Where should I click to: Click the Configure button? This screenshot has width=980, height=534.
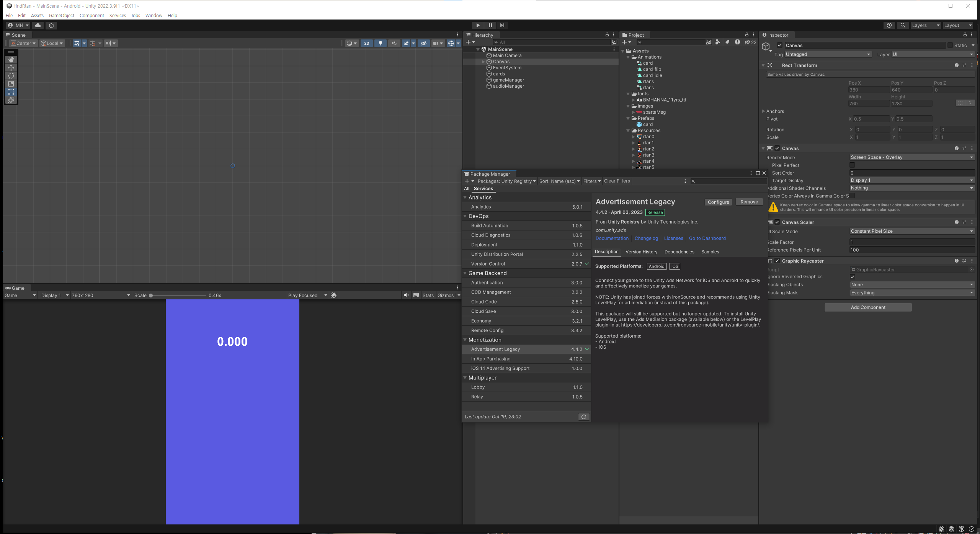click(x=719, y=202)
